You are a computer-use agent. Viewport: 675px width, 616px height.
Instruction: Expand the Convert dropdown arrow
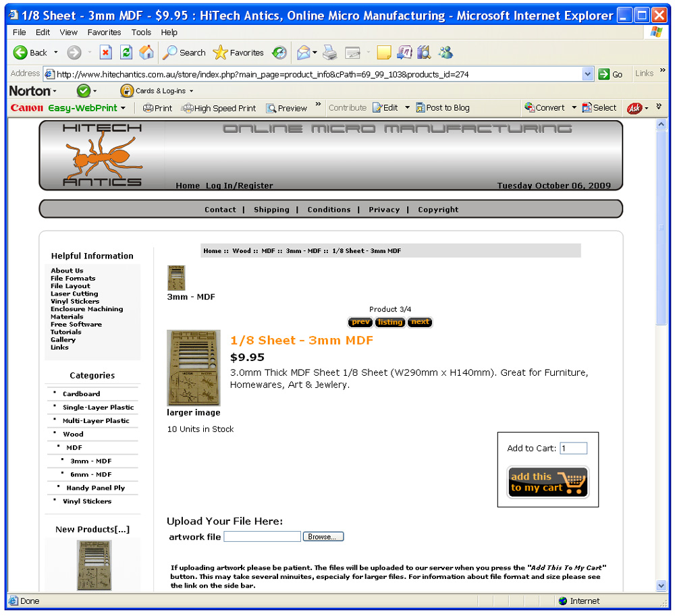[x=574, y=107]
